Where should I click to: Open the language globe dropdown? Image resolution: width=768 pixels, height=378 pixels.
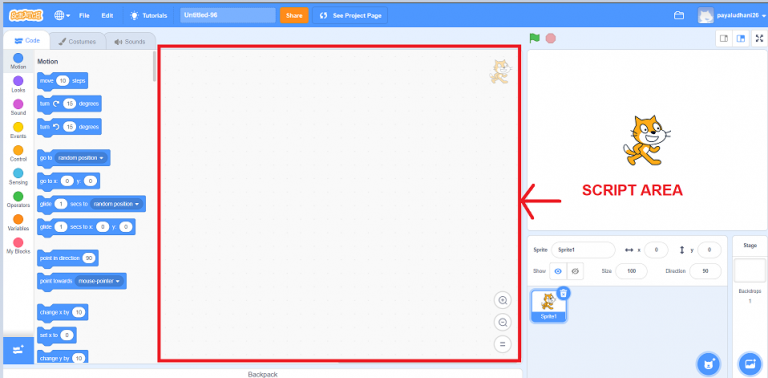[x=62, y=15]
